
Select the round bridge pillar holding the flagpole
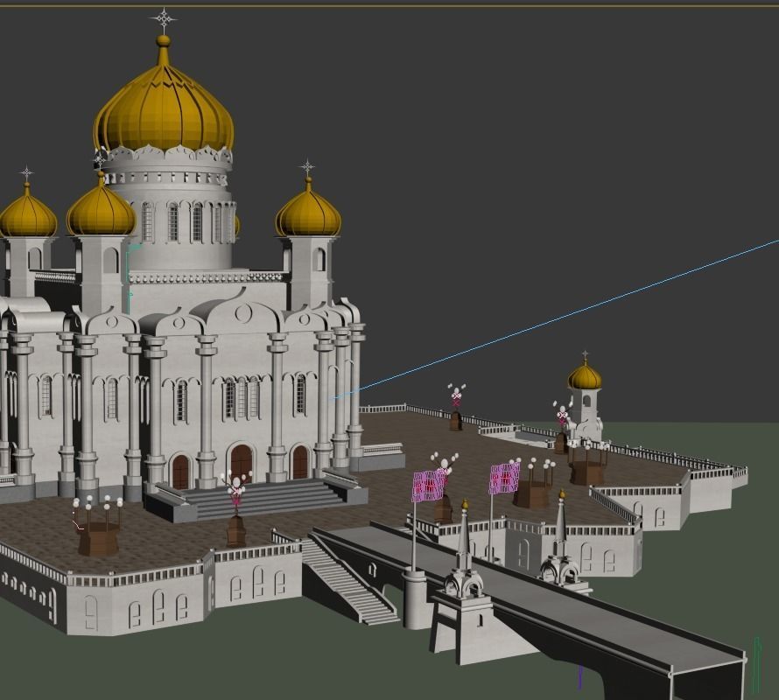415,598
